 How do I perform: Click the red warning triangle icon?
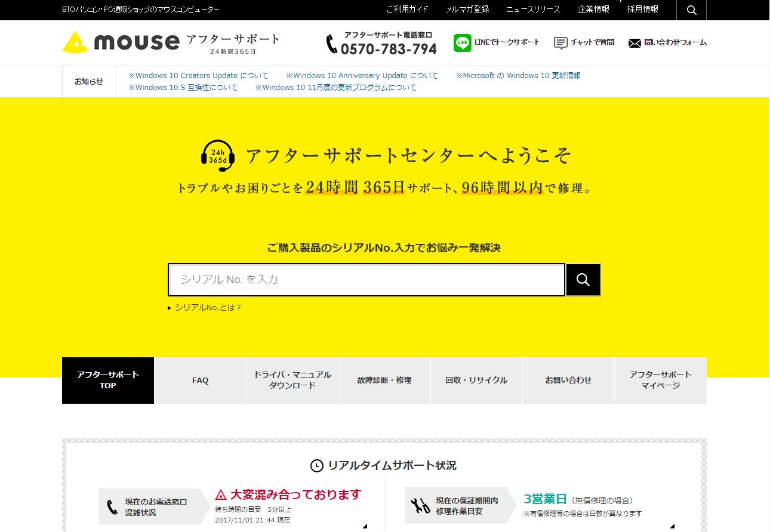pyautogui.click(x=220, y=494)
